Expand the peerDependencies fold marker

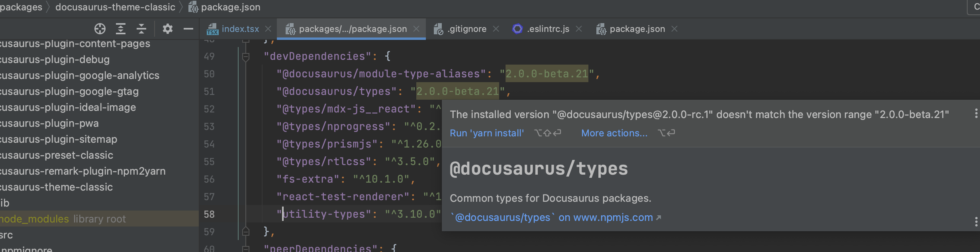pyautogui.click(x=246, y=248)
